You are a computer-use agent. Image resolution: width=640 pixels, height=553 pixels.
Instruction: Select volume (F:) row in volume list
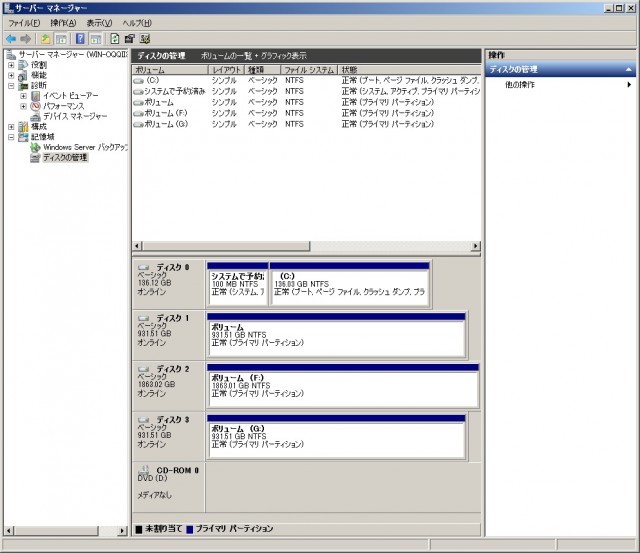pos(165,113)
